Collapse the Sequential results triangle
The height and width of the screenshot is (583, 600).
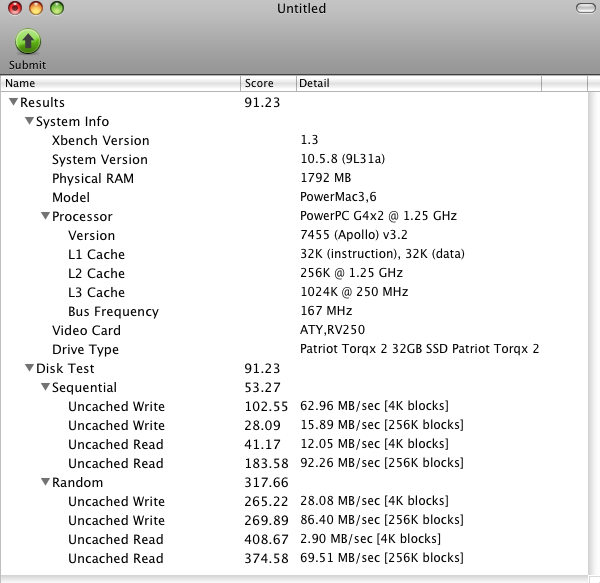tap(46, 387)
